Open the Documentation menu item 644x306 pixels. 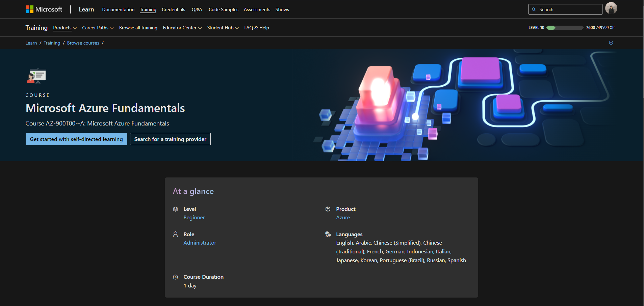[118, 9]
